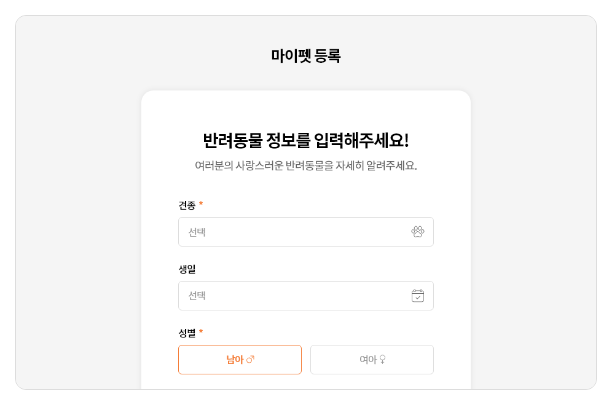The image size is (612, 405).
Task: Click the 성별 field label
Action: [x=187, y=332]
